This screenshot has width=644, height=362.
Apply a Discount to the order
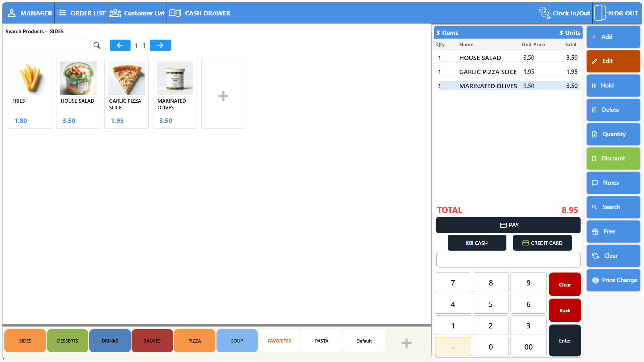coord(613,158)
